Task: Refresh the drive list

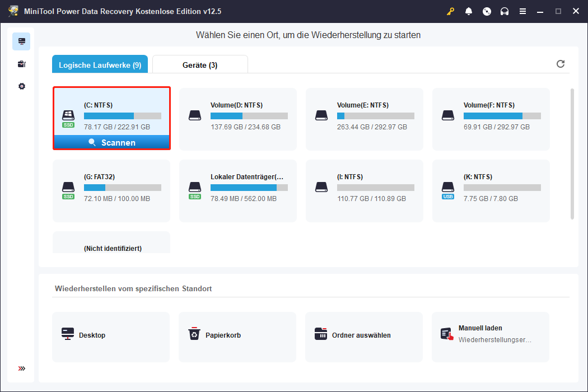Action: 560,64
